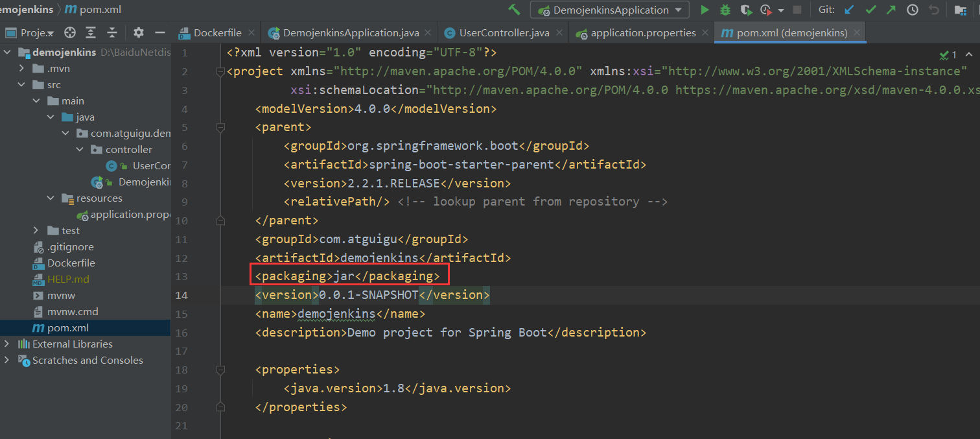Expand the .mvn folder

(21, 69)
